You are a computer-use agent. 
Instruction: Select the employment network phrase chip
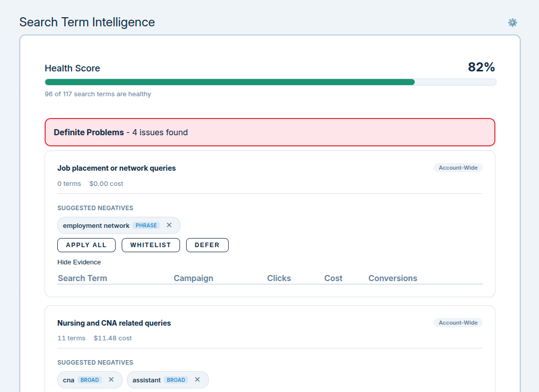(x=119, y=225)
